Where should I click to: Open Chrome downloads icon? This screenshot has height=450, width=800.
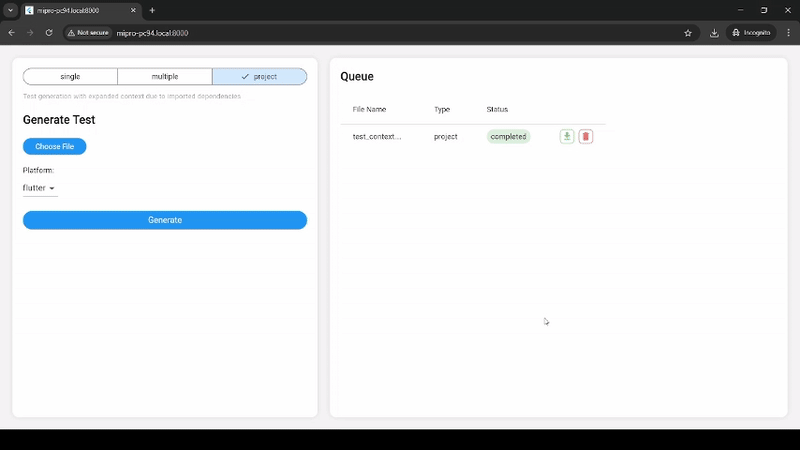(714, 33)
